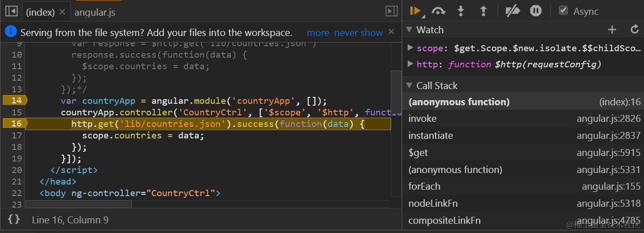The width and height of the screenshot is (644, 233).
Task: Select anonymous function frame at angular.js:5331
Action: pos(523,170)
